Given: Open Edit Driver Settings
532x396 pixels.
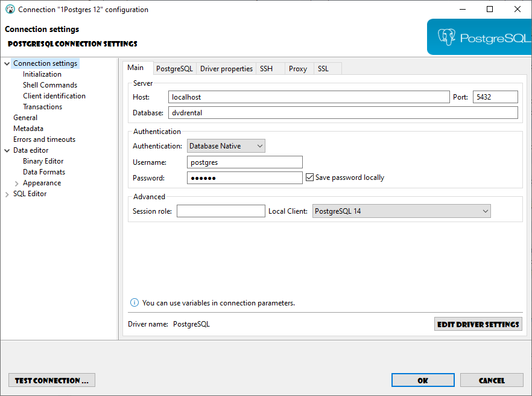Looking at the screenshot, I should tap(478, 324).
